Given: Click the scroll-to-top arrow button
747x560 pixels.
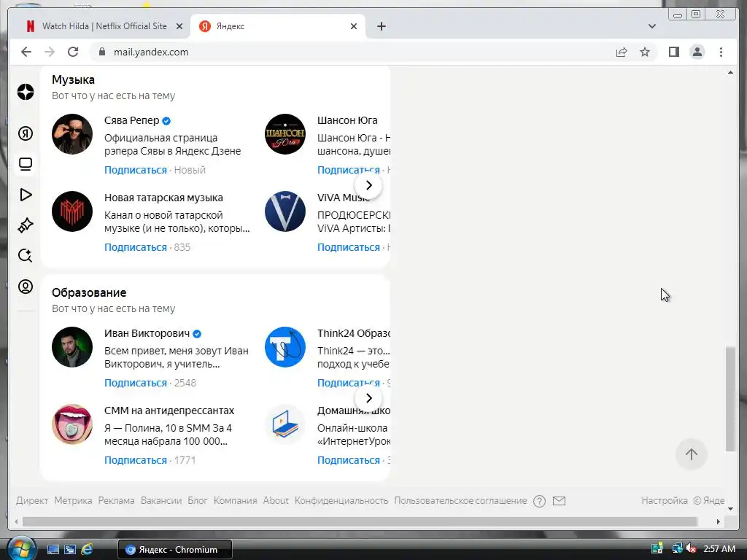Looking at the screenshot, I should pos(692,454).
